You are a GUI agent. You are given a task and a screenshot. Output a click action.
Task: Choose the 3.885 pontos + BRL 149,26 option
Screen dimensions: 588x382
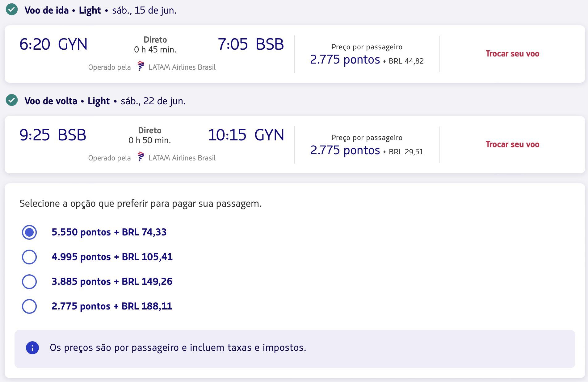click(x=29, y=282)
